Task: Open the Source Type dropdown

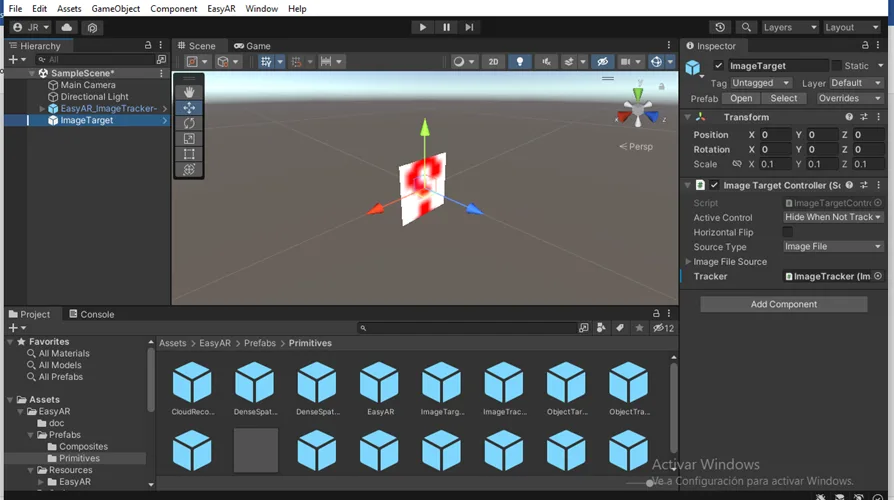Action: coord(833,247)
